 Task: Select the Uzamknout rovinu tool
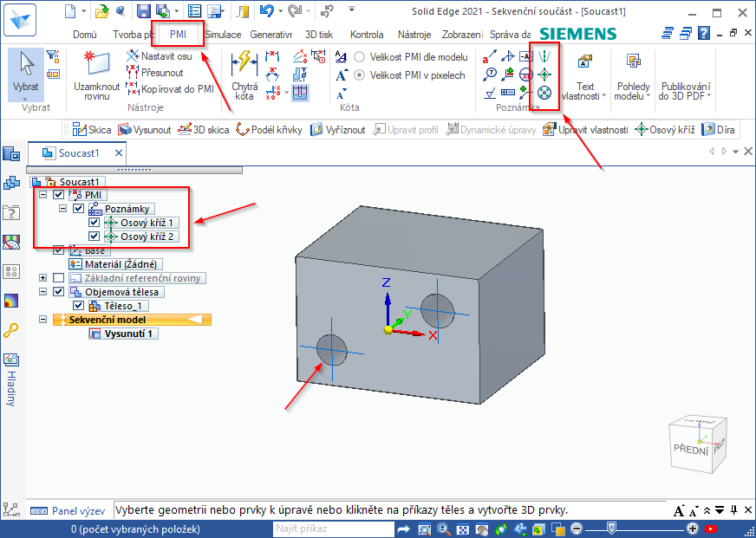tap(96, 75)
